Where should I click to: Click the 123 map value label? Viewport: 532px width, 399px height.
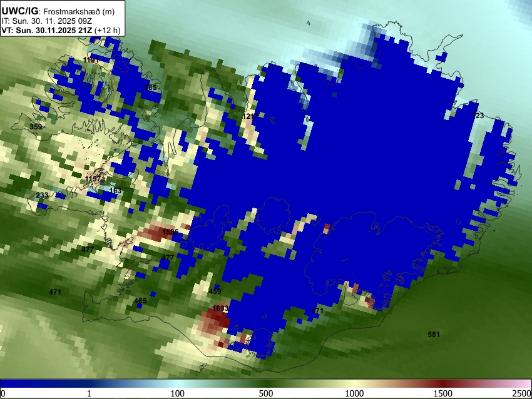coord(478,116)
